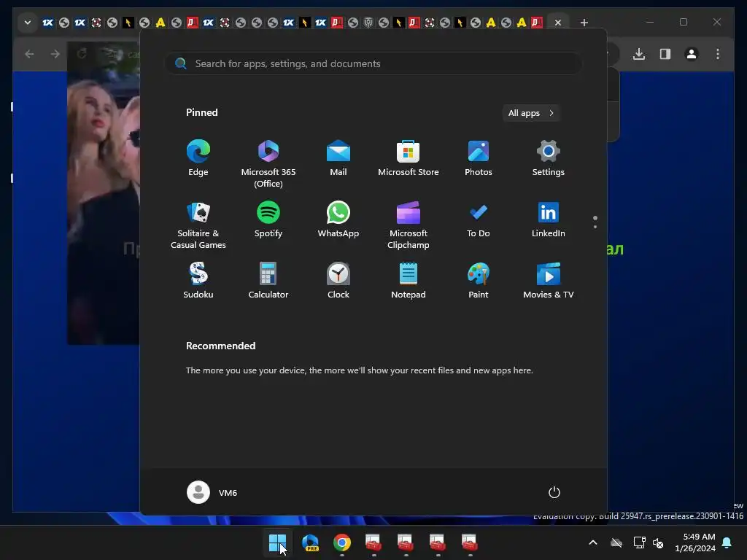This screenshot has height=560, width=747.
Task: Open Calculator
Action: (268, 281)
